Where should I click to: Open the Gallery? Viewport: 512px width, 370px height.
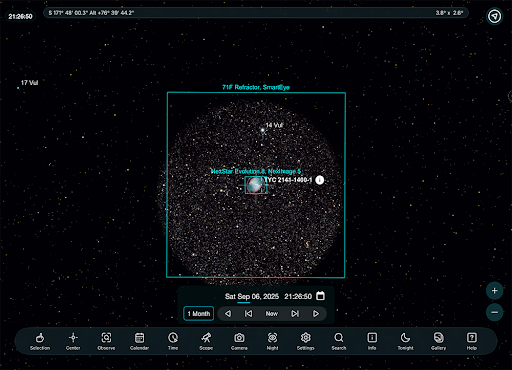438,341
